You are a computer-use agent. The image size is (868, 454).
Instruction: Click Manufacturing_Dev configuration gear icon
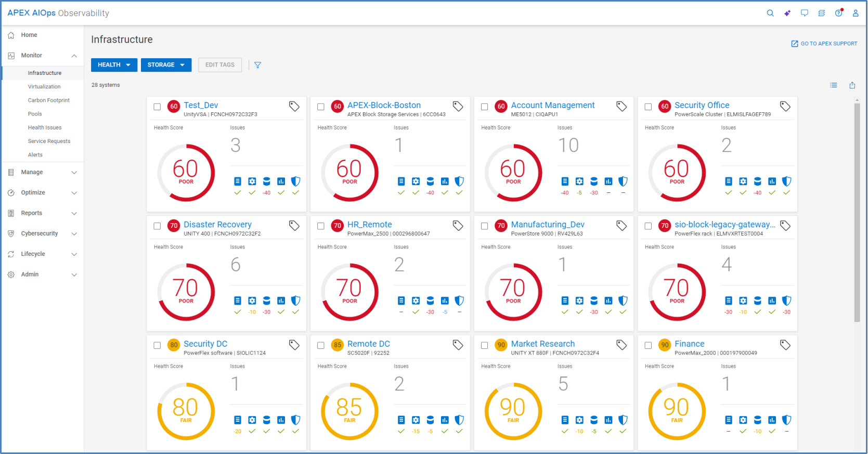579,301
